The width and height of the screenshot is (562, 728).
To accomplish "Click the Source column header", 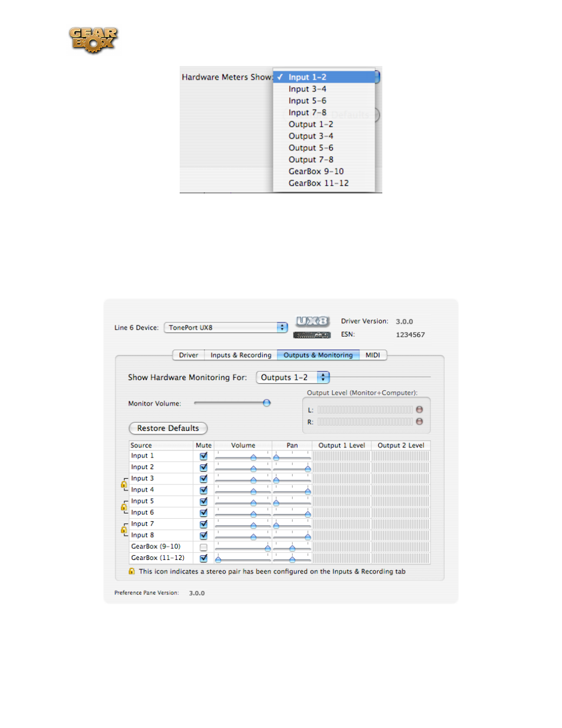I will (161, 445).
